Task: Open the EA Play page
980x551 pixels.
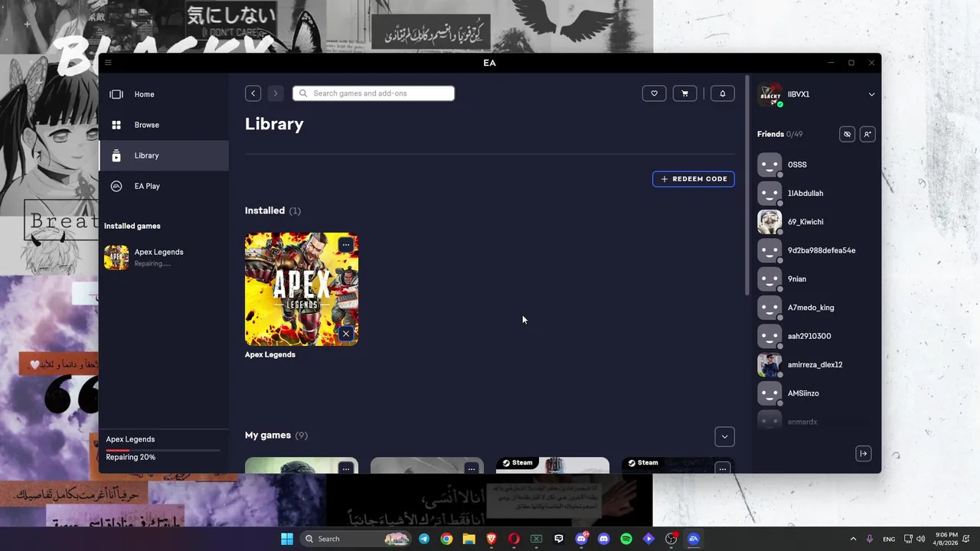Action: [164, 186]
